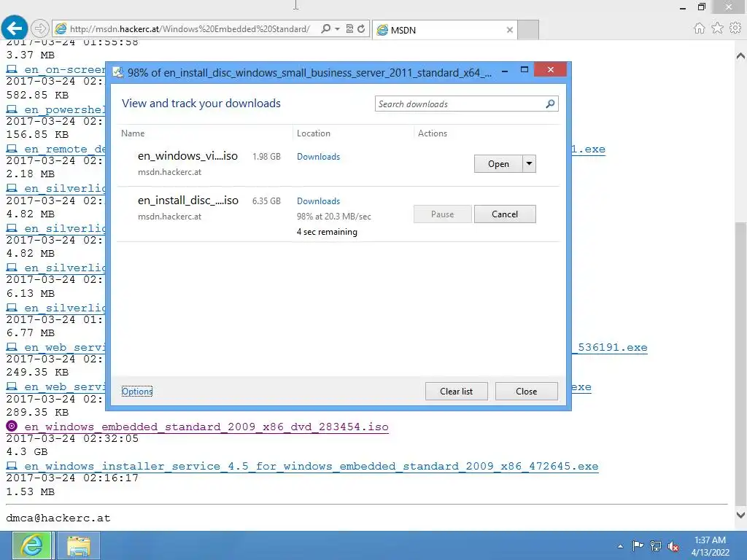Open a new blank tab

point(528,30)
